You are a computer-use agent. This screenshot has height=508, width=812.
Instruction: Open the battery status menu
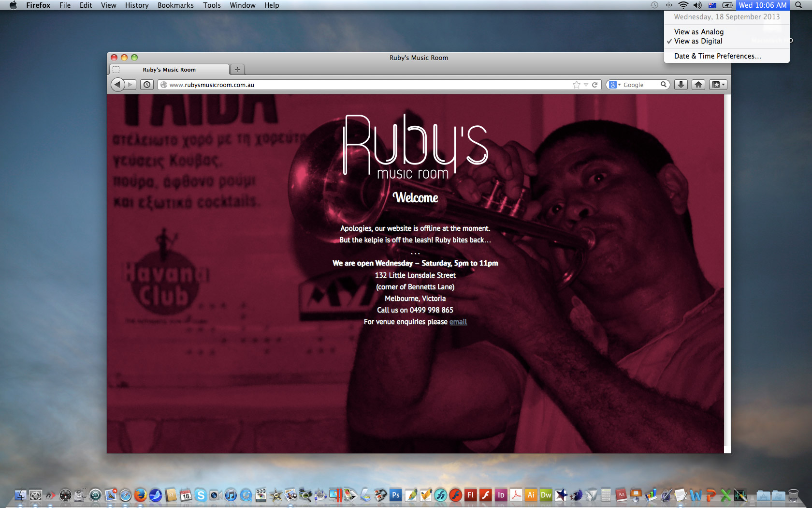tap(727, 5)
